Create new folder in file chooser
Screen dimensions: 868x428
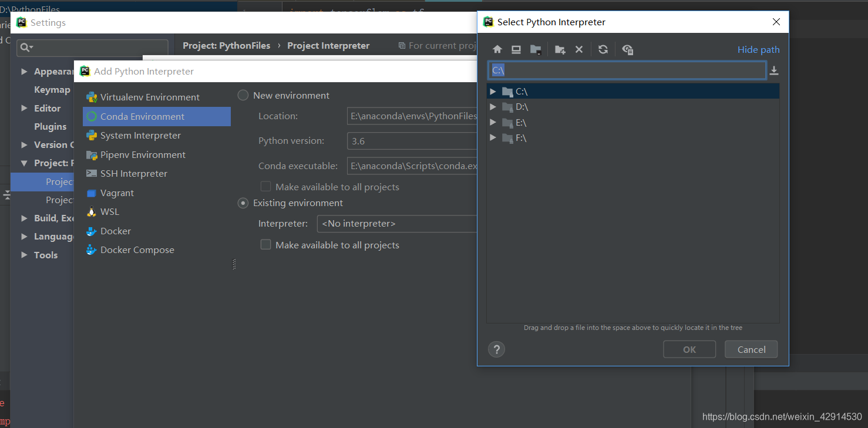point(560,50)
